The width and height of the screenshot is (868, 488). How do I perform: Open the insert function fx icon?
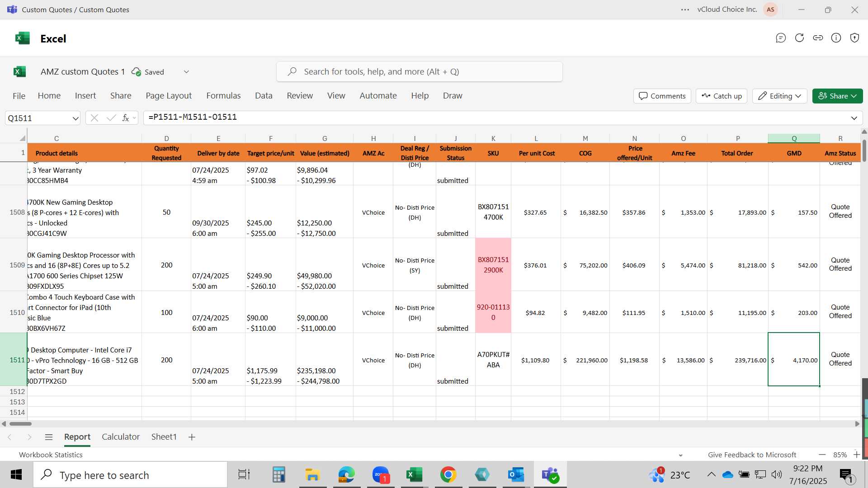pyautogui.click(x=125, y=118)
